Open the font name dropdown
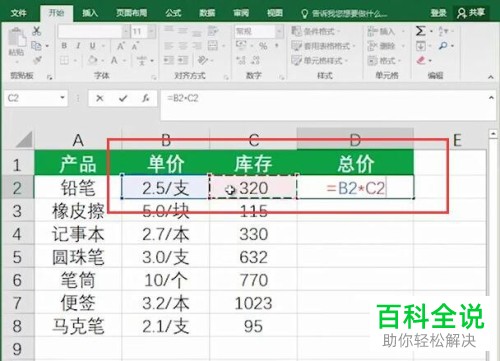Image resolution: width=500 pixels, height=361 pixels. click(x=126, y=32)
